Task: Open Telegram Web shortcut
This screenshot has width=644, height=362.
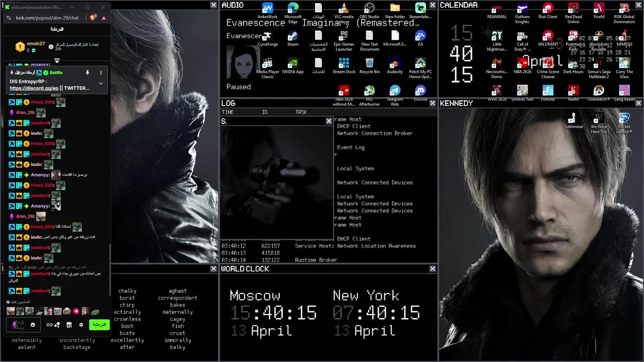Action: 395,96
